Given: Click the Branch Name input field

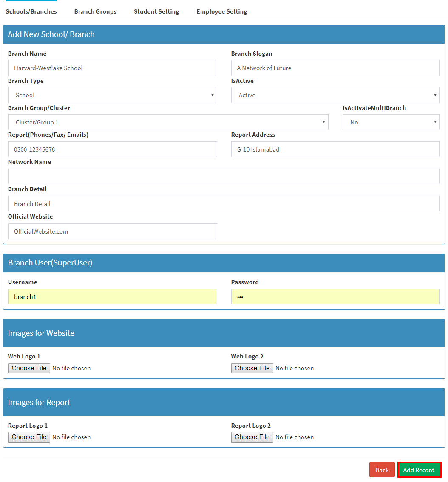Looking at the screenshot, I should pyautogui.click(x=113, y=68).
